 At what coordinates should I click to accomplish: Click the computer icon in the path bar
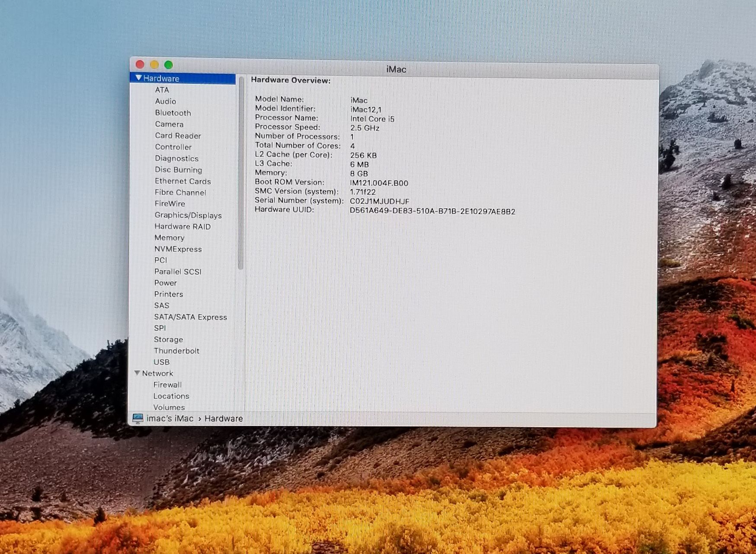pyautogui.click(x=138, y=418)
